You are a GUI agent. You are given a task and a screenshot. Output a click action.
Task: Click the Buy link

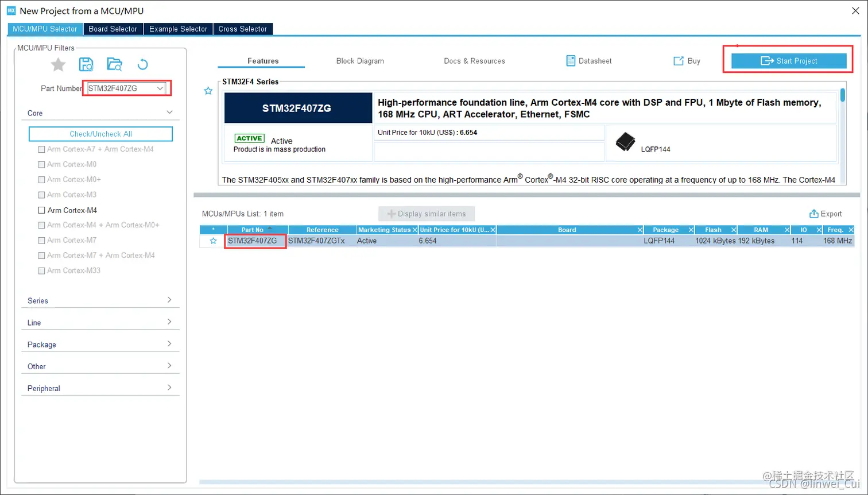pyautogui.click(x=694, y=61)
